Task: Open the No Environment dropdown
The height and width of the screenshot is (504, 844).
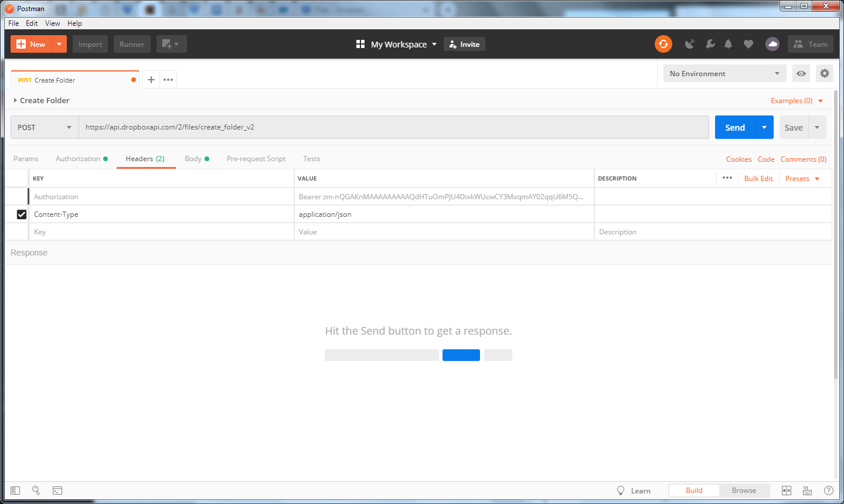Action: click(724, 73)
